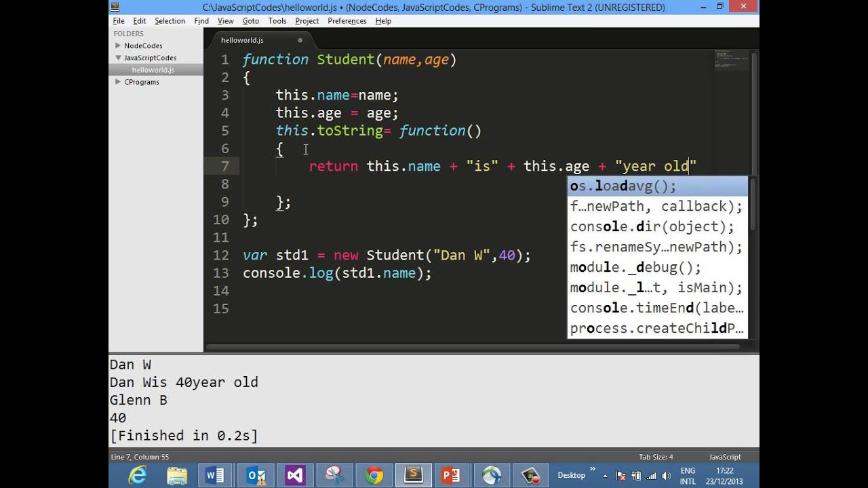Choose console.dir(object); completion
Screen dimensions: 868x488
click(658, 226)
